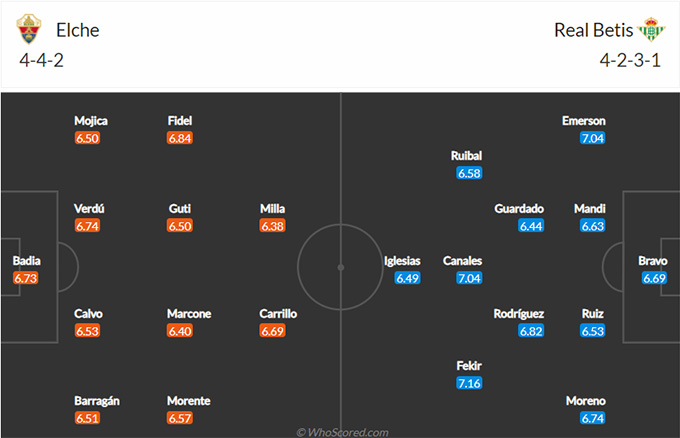Click the player name Rodríguez
Viewport: 680px width, 438px height.
(519, 314)
